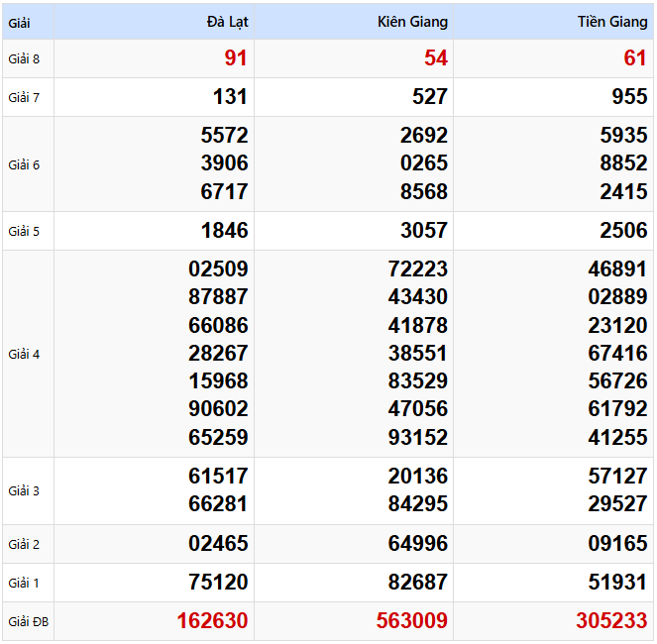This screenshot has height=644, width=657.
Task: Click the Kiên Giang column header
Action: click(x=412, y=22)
